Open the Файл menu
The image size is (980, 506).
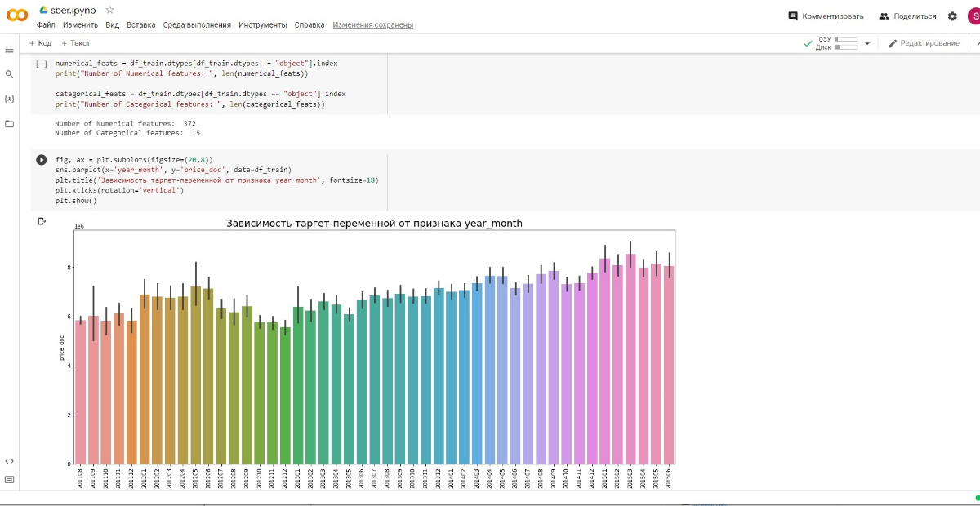coord(46,25)
